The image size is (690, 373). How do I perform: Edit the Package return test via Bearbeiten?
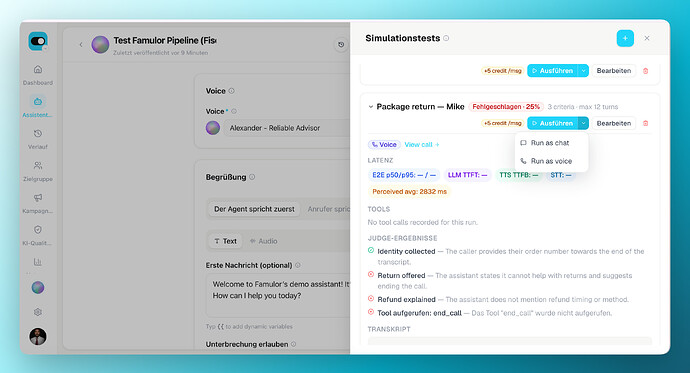click(x=614, y=123)
